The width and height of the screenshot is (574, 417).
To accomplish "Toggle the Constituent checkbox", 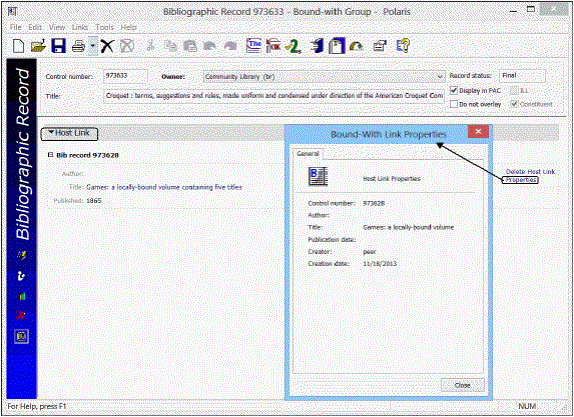I will pyautogui.click(x=514, y=104).
